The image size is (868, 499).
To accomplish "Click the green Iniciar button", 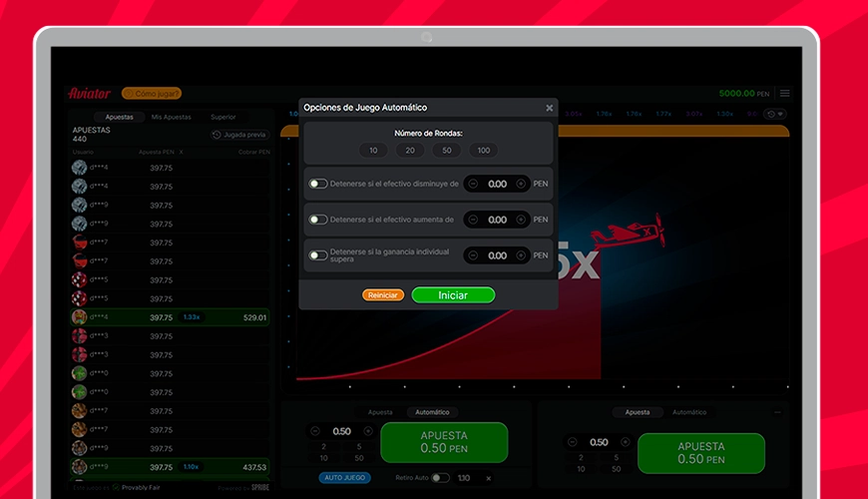I will pyautogui.click(x=453, y=295).
